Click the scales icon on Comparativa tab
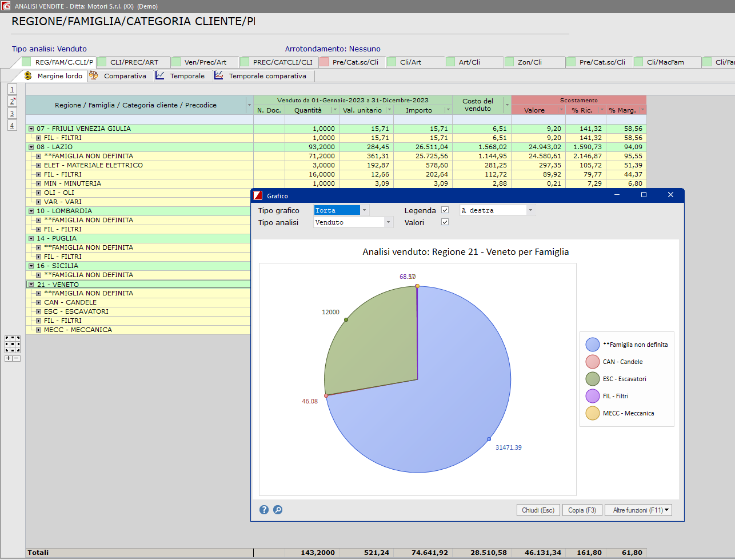Screen dimensions: 735x560 (94, 75)
